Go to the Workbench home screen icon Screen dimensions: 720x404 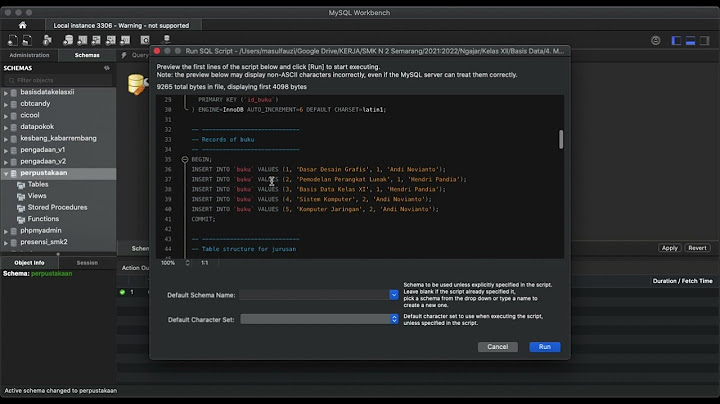tap(22, 25)
